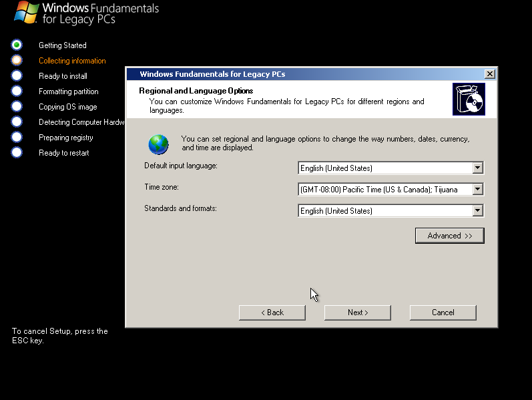The width and height of the screenshot is (532, 400).
Task: Click the 'Time zone:' label
Action: pos(162,187)
